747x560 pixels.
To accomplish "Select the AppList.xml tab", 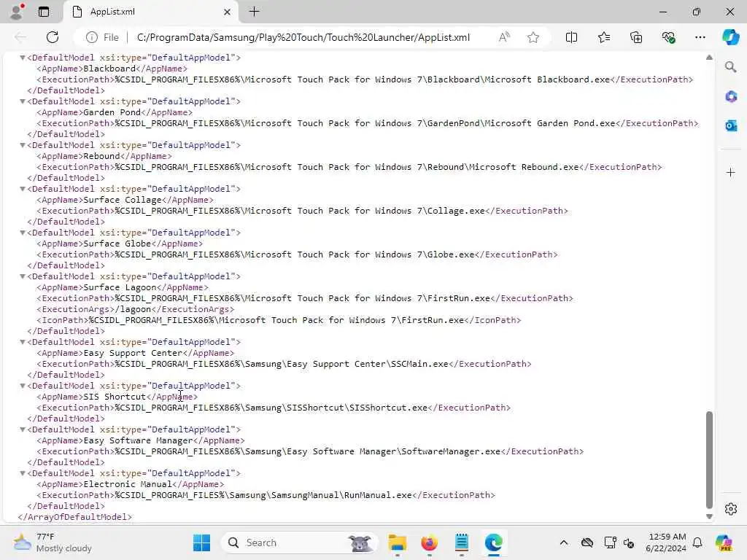I will point(150,12).
